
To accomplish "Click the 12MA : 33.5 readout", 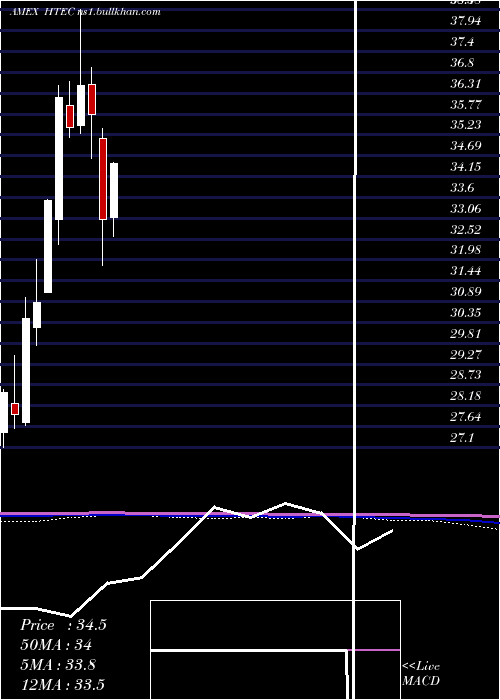I will click(62, 684).
